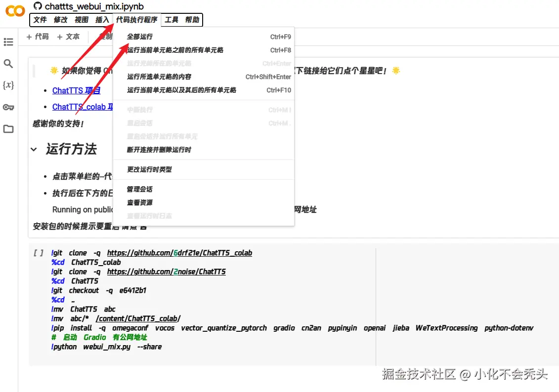Click the notebook title chattts_webui_mix.ipynb
The image size is (559, 392).
point(94,6)
